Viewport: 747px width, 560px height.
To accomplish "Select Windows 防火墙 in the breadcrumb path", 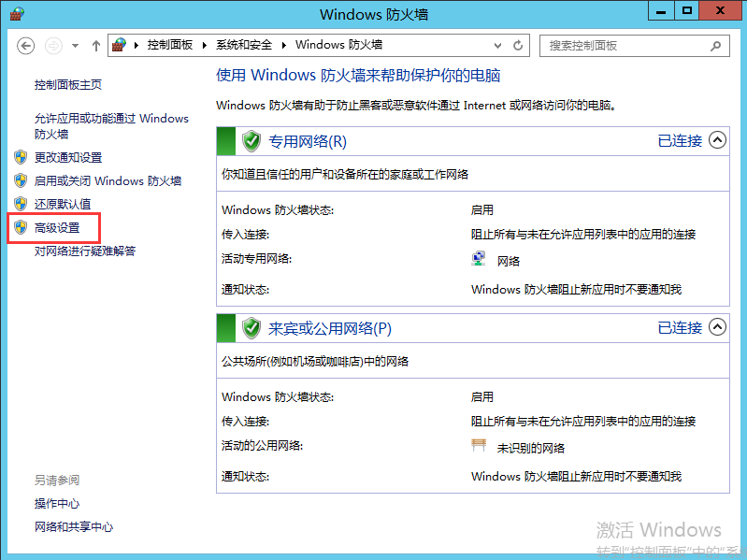I will coord(338,45).
